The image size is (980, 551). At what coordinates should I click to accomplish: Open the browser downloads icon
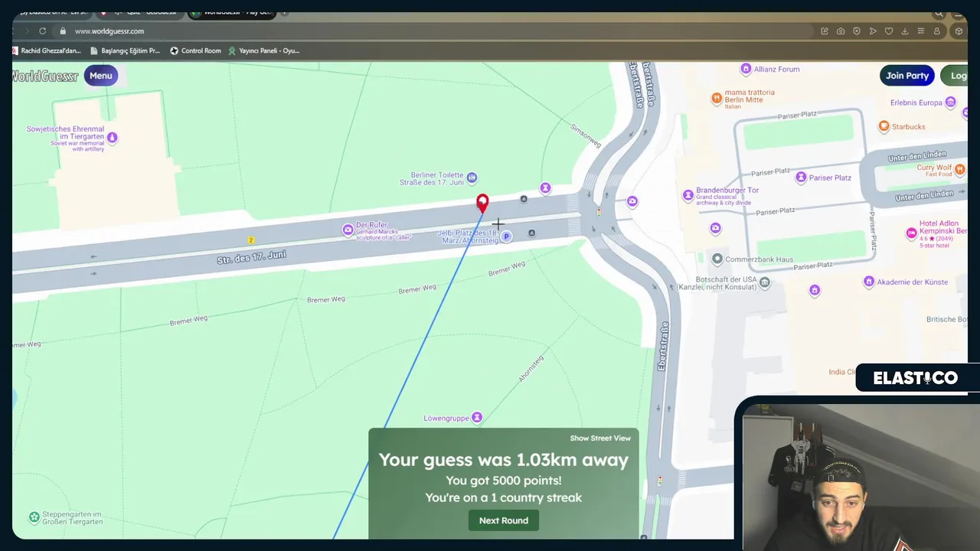[905, 31]
